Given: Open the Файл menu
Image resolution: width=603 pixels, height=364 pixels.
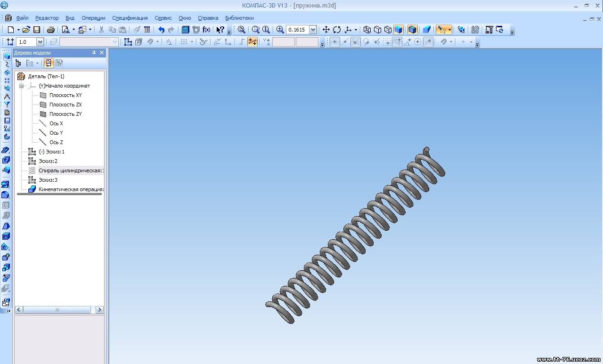Looking at the screenshot, I should point(22,18).
